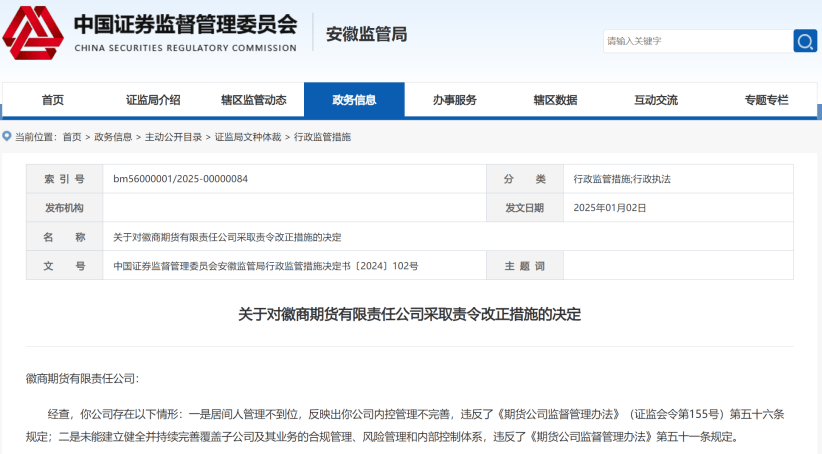The height and width of the screenshot is (454, 822).
Task: Click the magnifier search icon button
Action: click(x=805, y=41)
